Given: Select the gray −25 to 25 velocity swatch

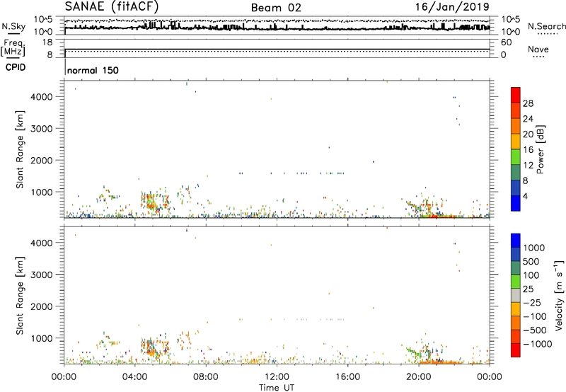Looking at the screenshot, I should coord(516,295).
